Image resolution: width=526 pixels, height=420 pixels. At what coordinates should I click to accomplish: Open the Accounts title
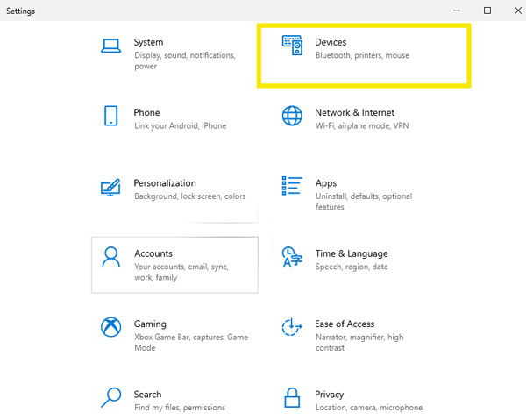point(153,253)
